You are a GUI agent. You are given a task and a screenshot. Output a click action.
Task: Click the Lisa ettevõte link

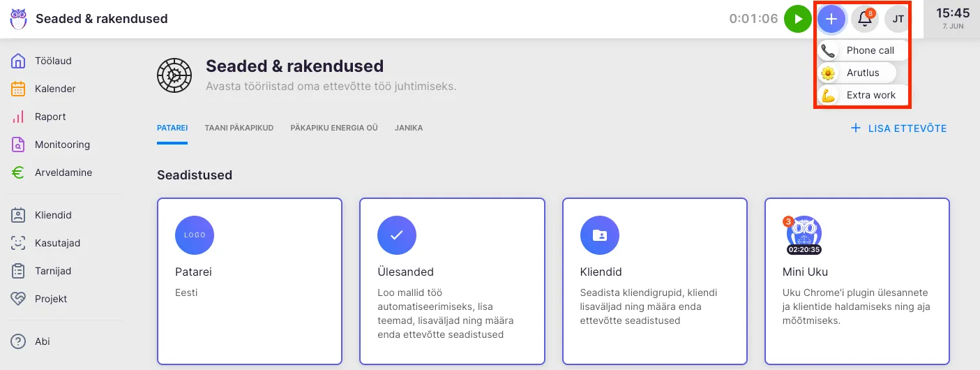(899, 128)
